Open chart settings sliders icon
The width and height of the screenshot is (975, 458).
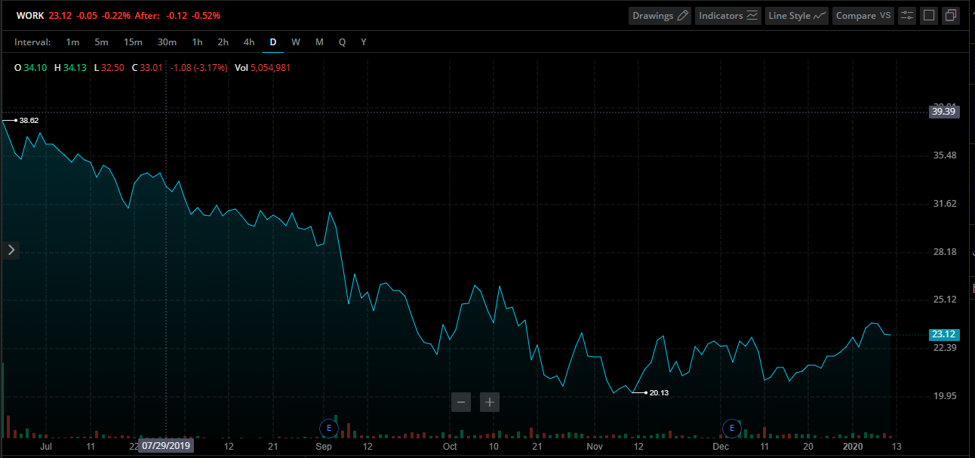(907, 16)
